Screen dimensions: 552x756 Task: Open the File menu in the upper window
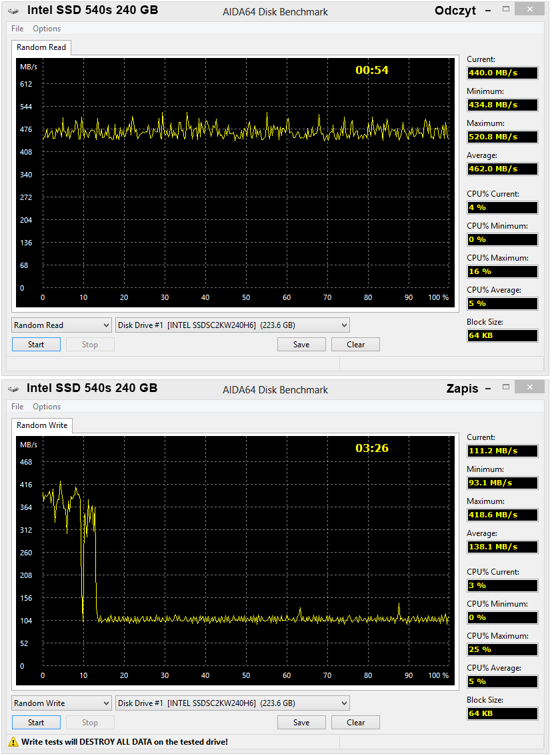[x=17, y=29]
